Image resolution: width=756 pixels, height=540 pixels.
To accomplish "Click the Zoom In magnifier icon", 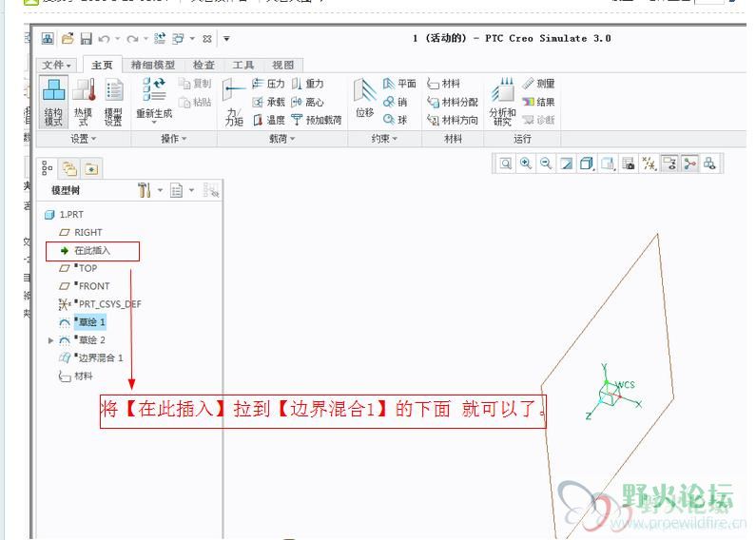I will (526, 164).
